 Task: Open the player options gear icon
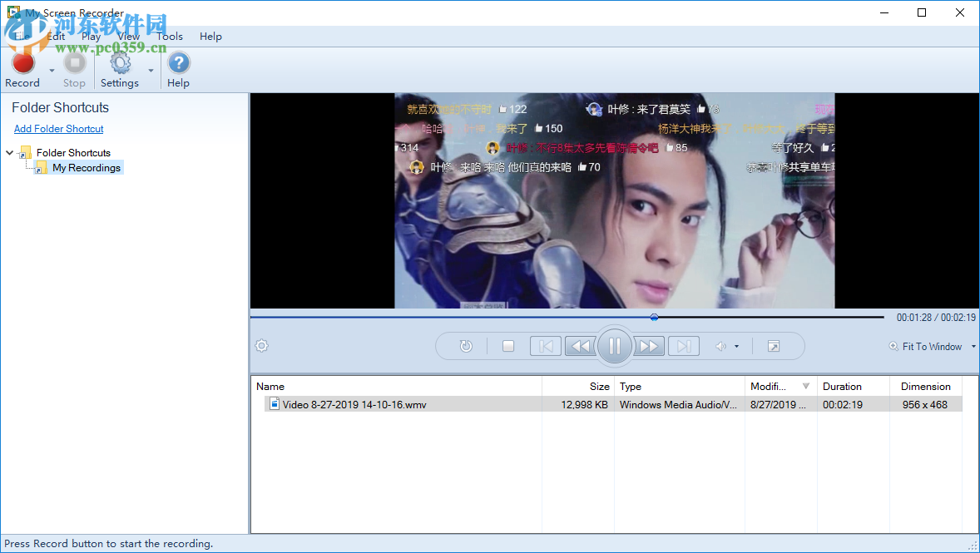coord(261,345)
